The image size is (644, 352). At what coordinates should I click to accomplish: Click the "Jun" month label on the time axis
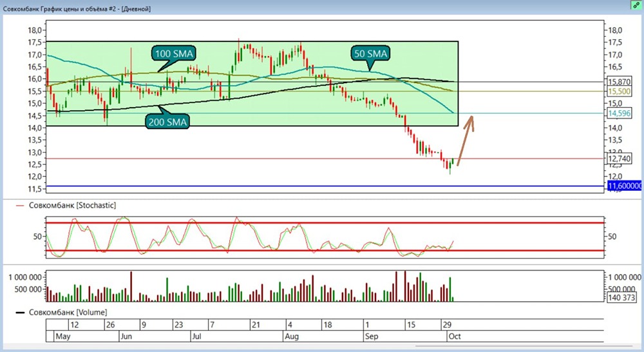pos(126,337)
